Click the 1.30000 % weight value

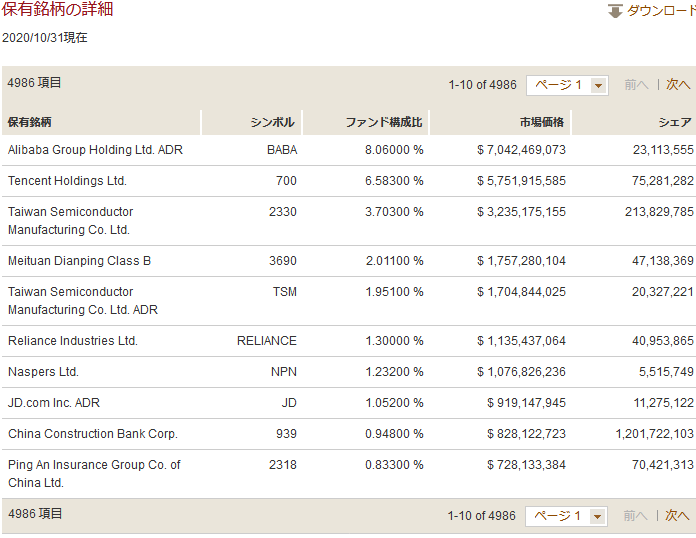point(394,340)
